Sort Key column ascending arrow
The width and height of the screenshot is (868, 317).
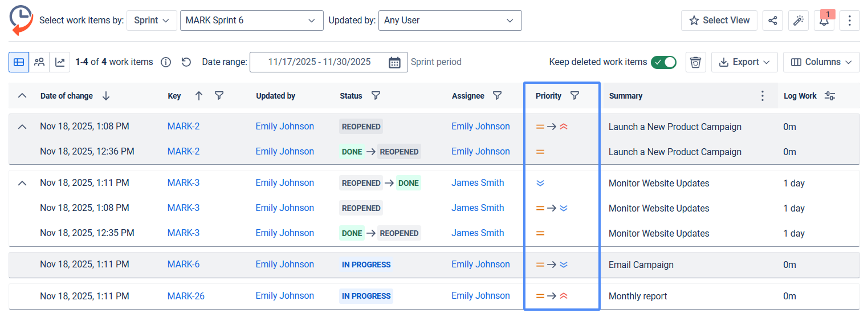click(199, 96)
